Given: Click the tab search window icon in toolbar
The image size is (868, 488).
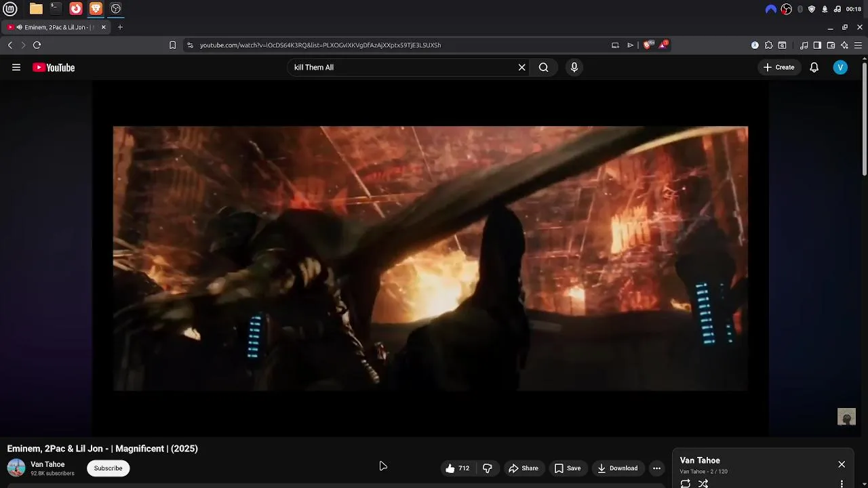Looking at the screenshot, I should pos(782,45).
